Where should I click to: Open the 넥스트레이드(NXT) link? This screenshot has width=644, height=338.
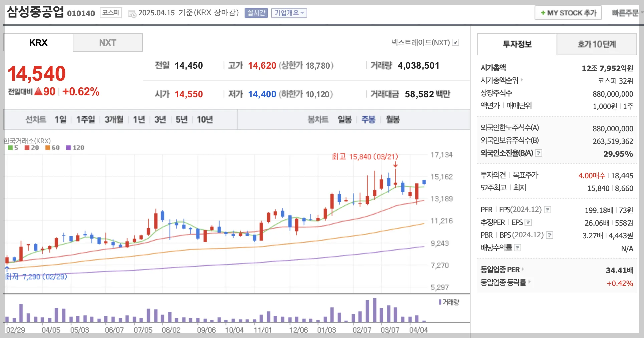coord(420,43)
